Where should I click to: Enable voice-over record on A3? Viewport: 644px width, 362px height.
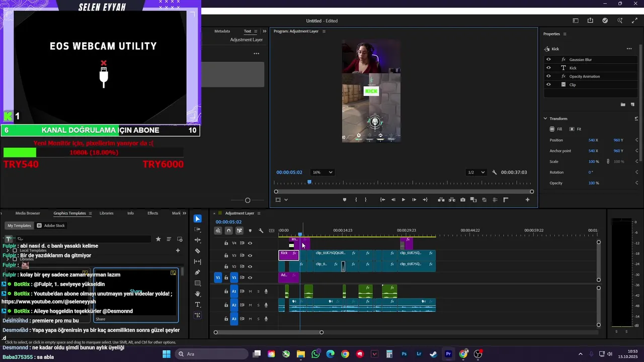266,319
